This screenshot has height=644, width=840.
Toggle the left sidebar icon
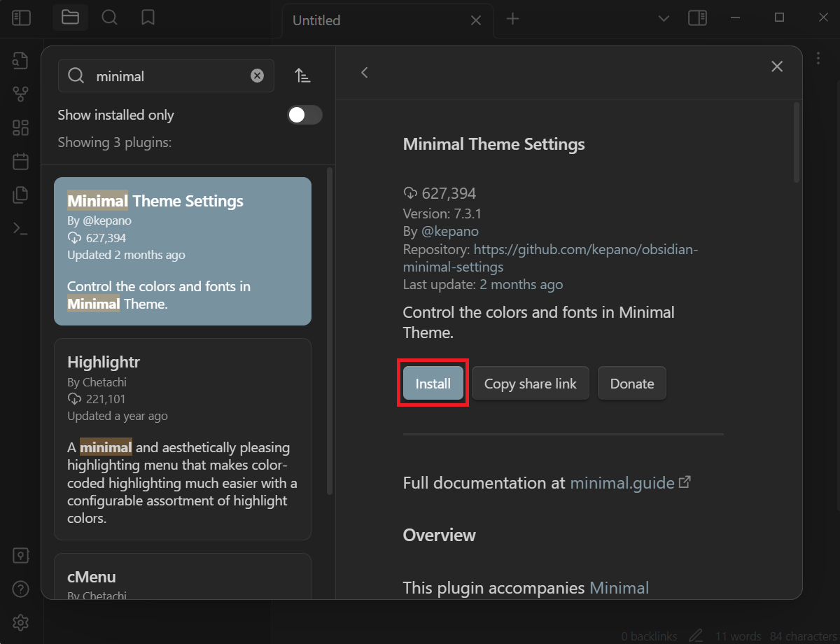[x=21, y=18]
